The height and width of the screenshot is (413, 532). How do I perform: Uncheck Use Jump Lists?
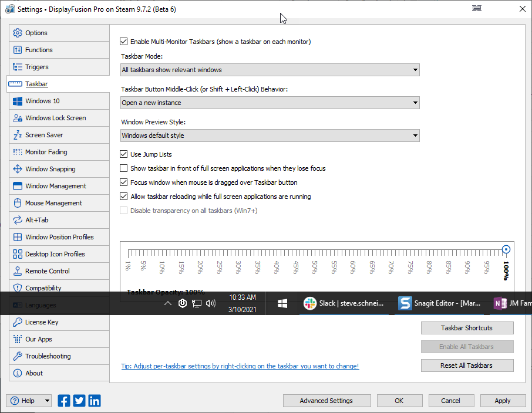(124, 154)
